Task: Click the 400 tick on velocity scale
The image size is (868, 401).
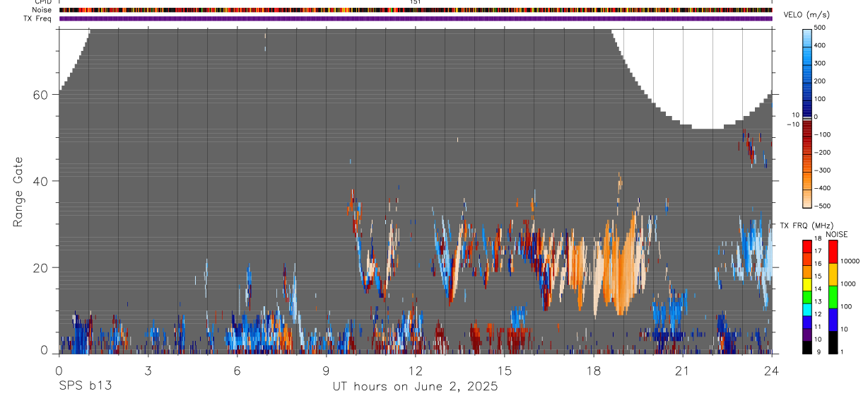Action: point(821,45)
